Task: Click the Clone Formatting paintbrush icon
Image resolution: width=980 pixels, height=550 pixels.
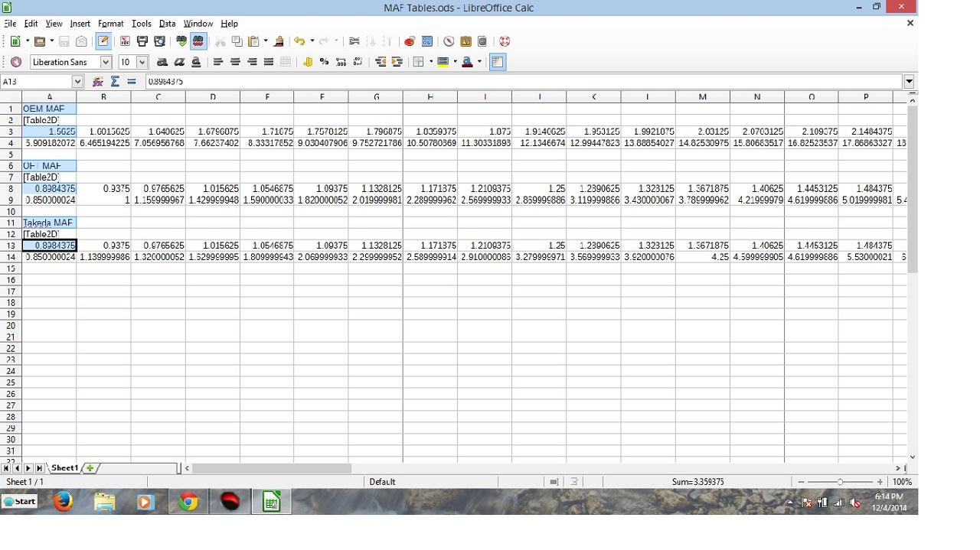Action: click(x=279, y=41)
